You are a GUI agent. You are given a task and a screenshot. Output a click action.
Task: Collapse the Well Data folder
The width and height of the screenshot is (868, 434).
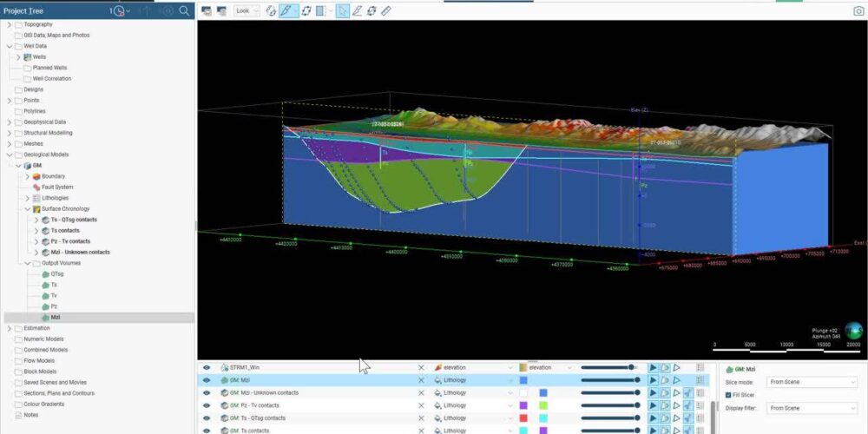pyautogui.click(x=9, y=46)
